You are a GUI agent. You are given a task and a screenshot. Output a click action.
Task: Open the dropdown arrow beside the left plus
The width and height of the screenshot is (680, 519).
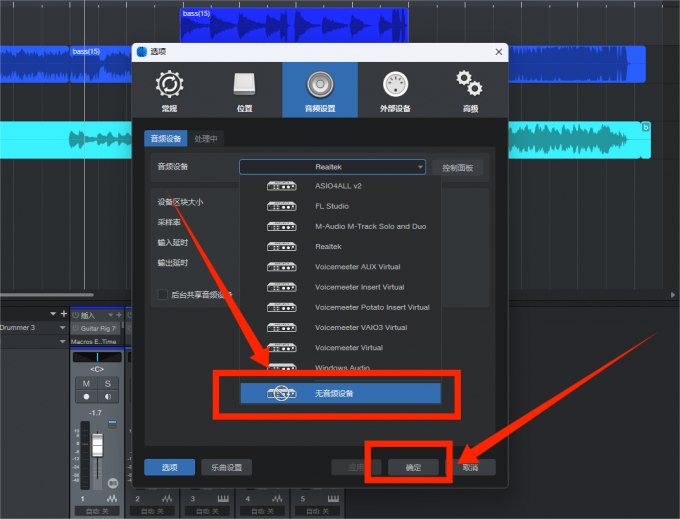coord(53,313)
